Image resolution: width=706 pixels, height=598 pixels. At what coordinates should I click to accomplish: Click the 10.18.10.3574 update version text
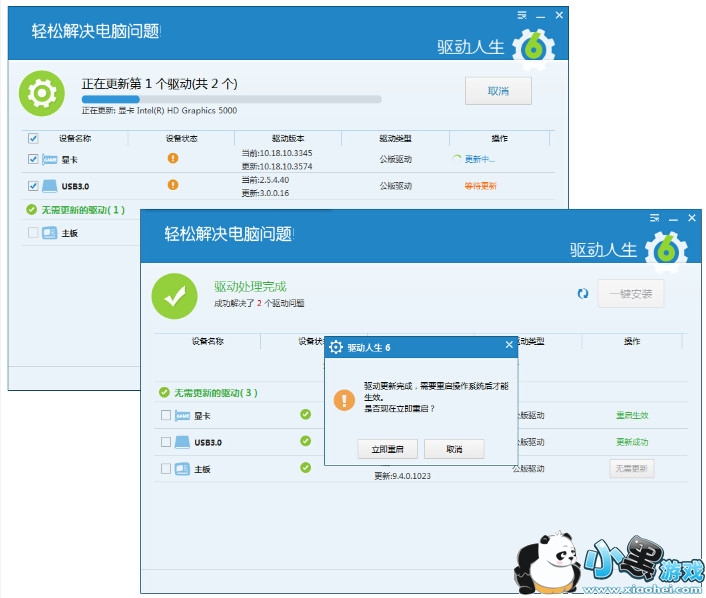coord(277,166)
